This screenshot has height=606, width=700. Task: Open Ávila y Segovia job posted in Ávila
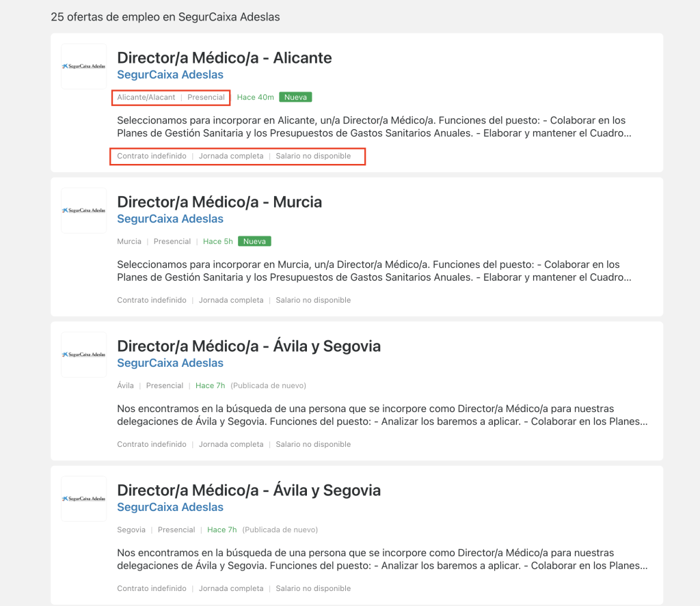point(249,346)
